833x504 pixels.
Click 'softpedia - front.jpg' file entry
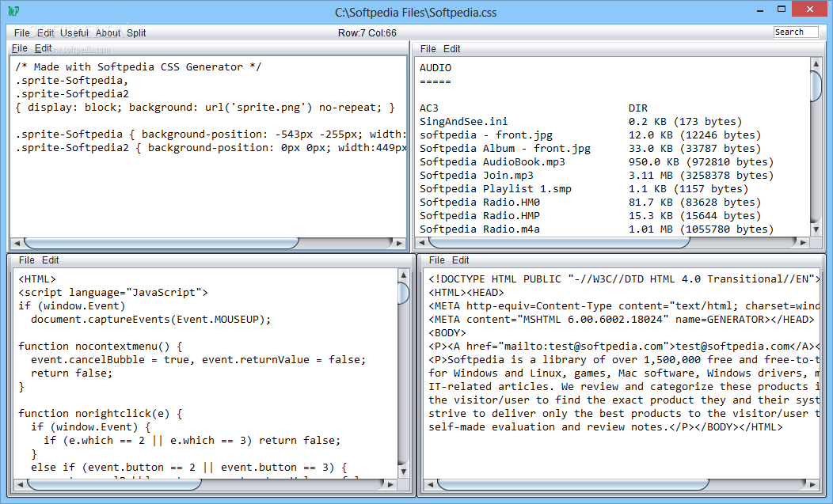tap(486, 135)
